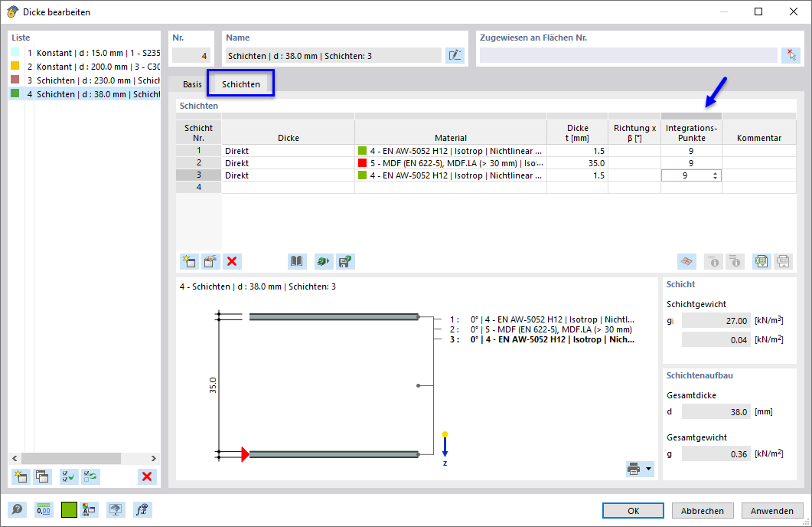Click the row header for Schicht Nr. 4
The image size is (812, 527).
tap(199, 187)
